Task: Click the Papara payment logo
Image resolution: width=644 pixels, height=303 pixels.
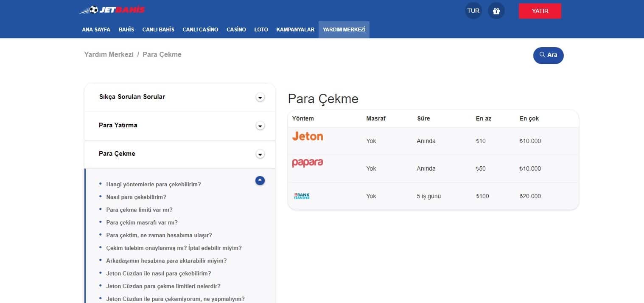Action: coord(308,163)
